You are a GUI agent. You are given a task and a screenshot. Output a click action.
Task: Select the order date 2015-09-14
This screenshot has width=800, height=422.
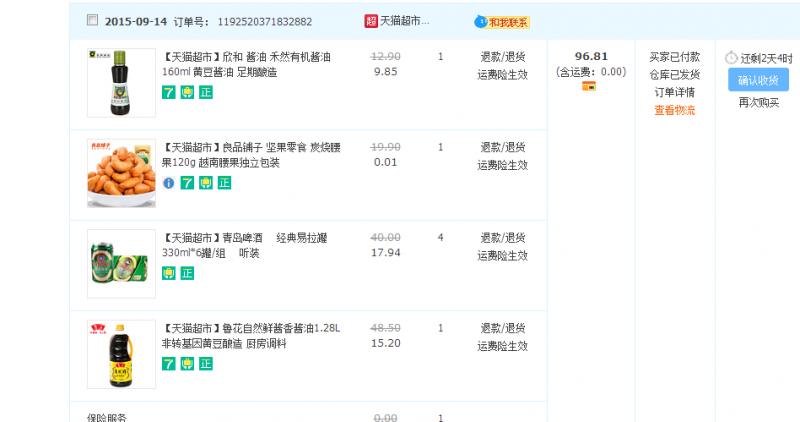click(x=136, y=21)
